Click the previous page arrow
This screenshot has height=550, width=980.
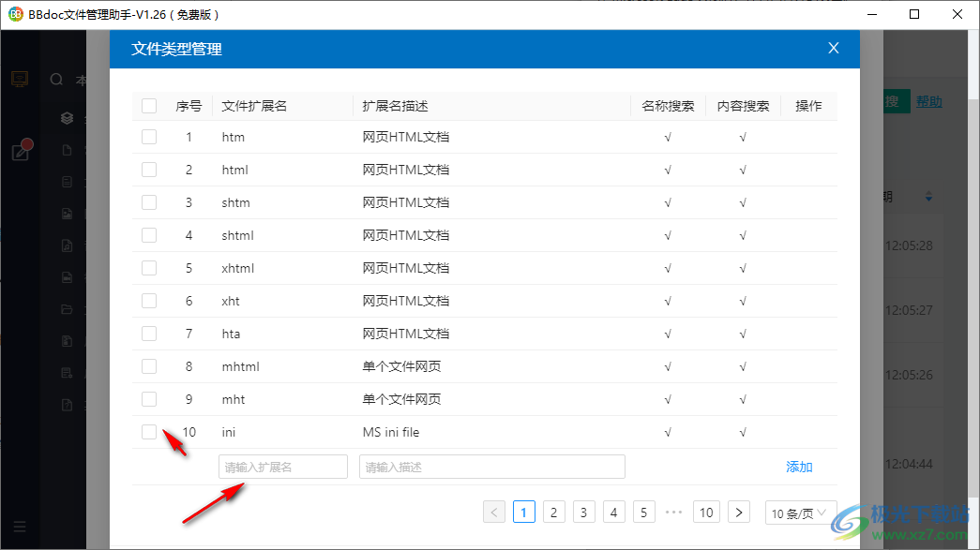(x=493, y=513)
